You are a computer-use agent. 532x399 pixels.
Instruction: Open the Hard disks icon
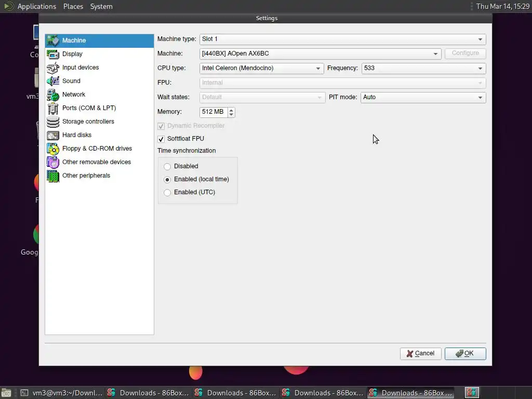[53, 135]
